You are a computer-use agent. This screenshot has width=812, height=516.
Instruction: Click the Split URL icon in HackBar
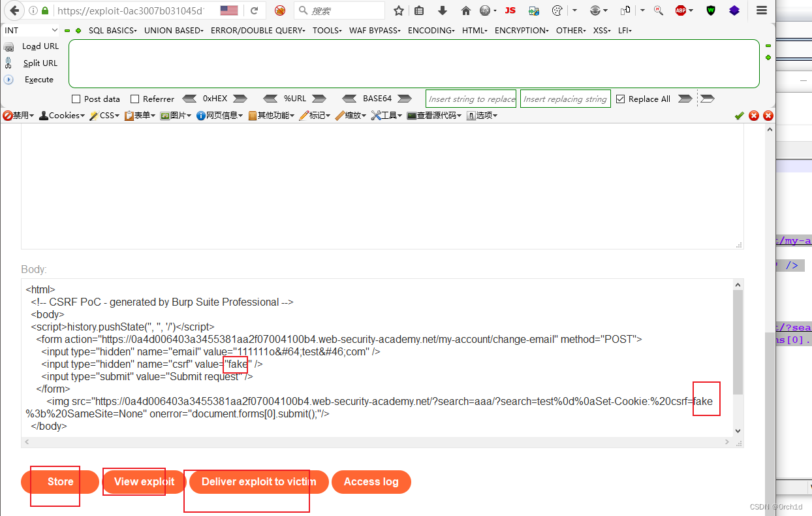tap(8, 63)
